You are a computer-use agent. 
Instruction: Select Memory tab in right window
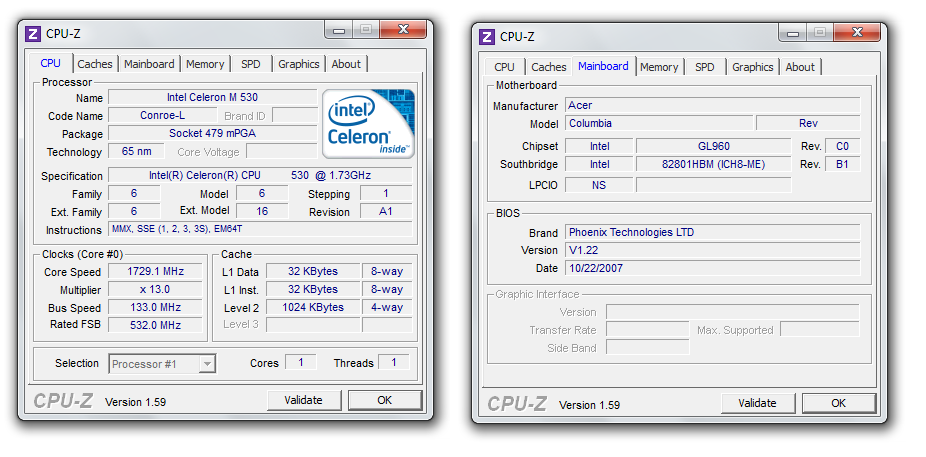coord(659,67)
